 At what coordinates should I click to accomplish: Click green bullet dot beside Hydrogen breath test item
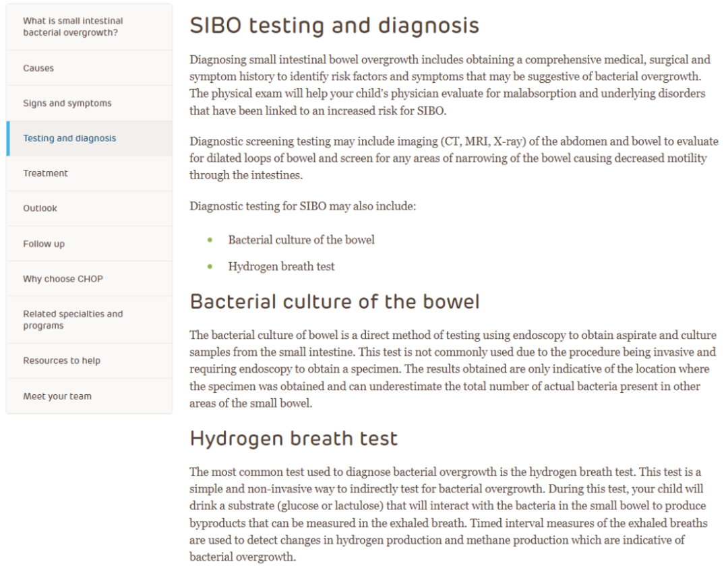coord(210,266)
